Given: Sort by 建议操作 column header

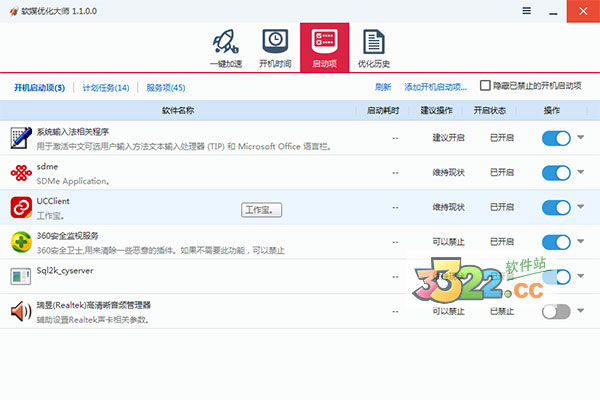Looking at the screenshot, I should pos(437,111).
